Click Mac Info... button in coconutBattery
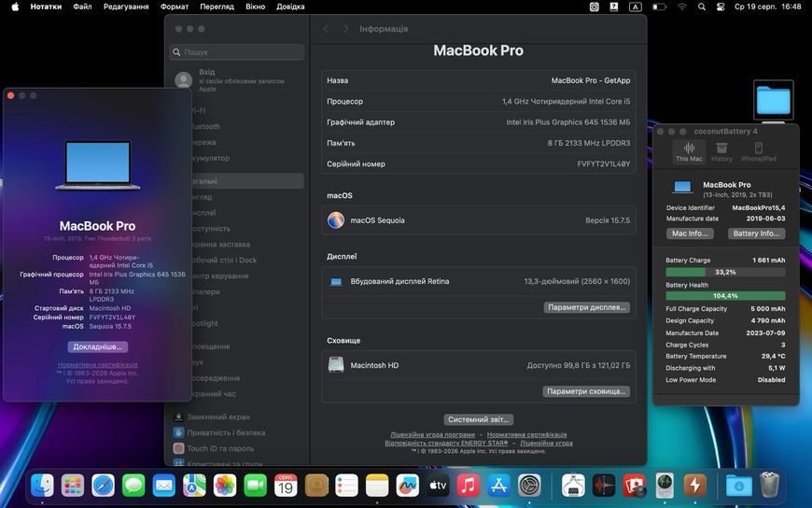The width and height of the screenshot is (812, 508). (x=690, y=233)
